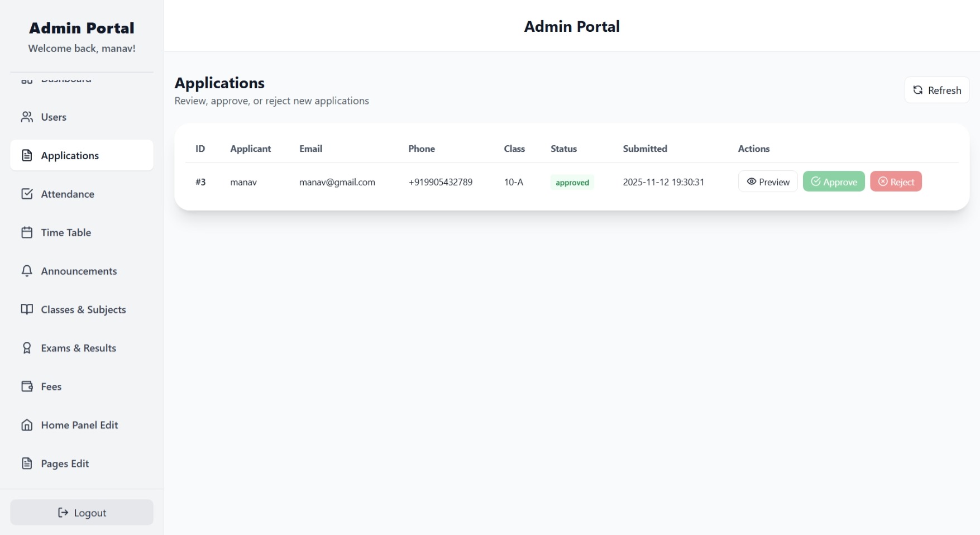Click the eye icon on the Preview button
Screen dimensions: 980x535
pos(752,181)
